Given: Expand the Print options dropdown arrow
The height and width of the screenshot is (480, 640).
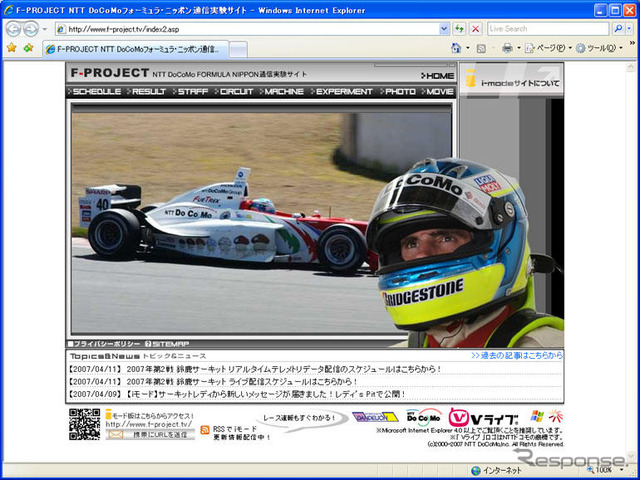Looking at the screenshot, I should (x=519, y=48).
